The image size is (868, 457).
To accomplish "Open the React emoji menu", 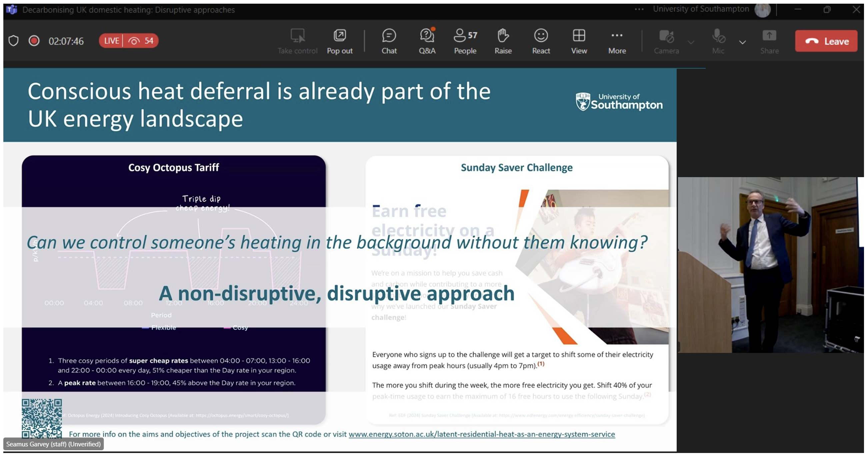I will pyautogui.click(x=541, y=41).
